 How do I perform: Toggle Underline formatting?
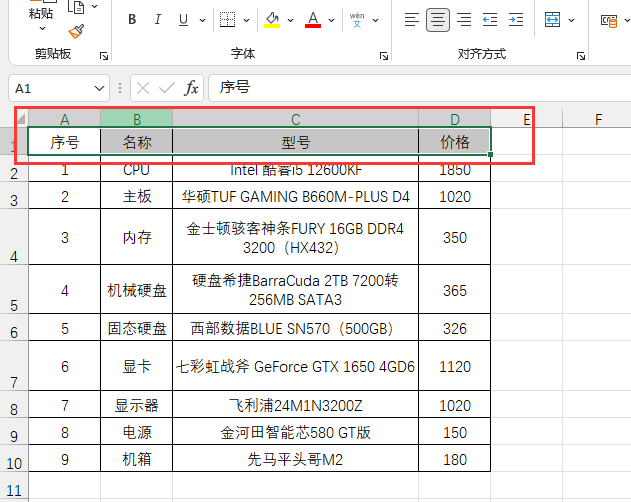pyautogui.click(x=184, y=19)
